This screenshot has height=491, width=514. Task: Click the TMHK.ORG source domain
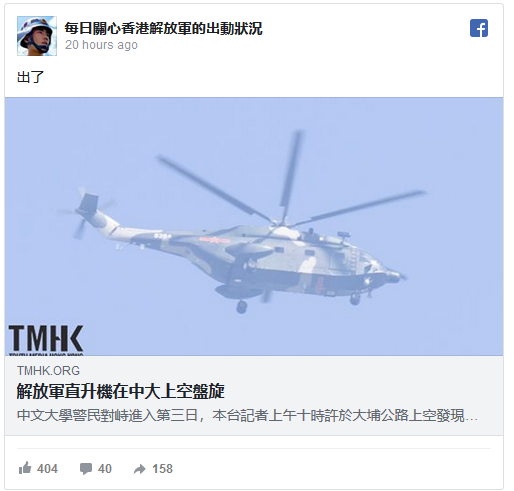[x=48, y=371]
